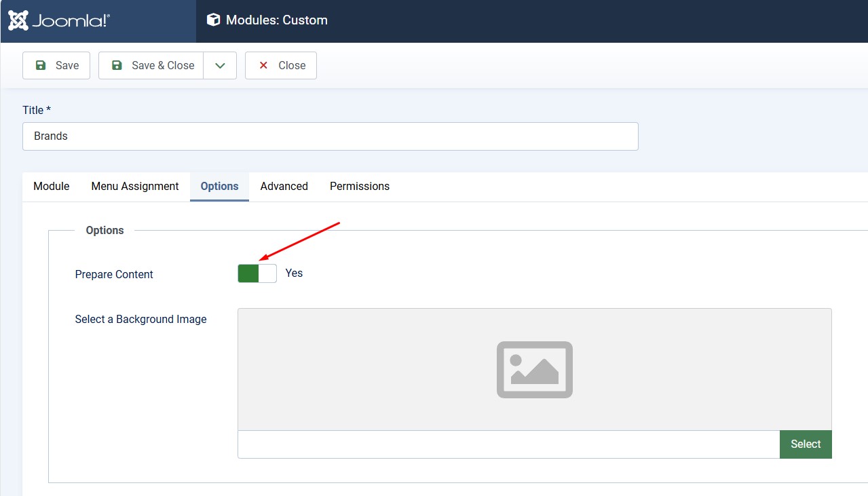Image resolution: width=868 pixels, height=496 pixels.
Task: Click the Select a Background Image label
Action: (140, 319)
